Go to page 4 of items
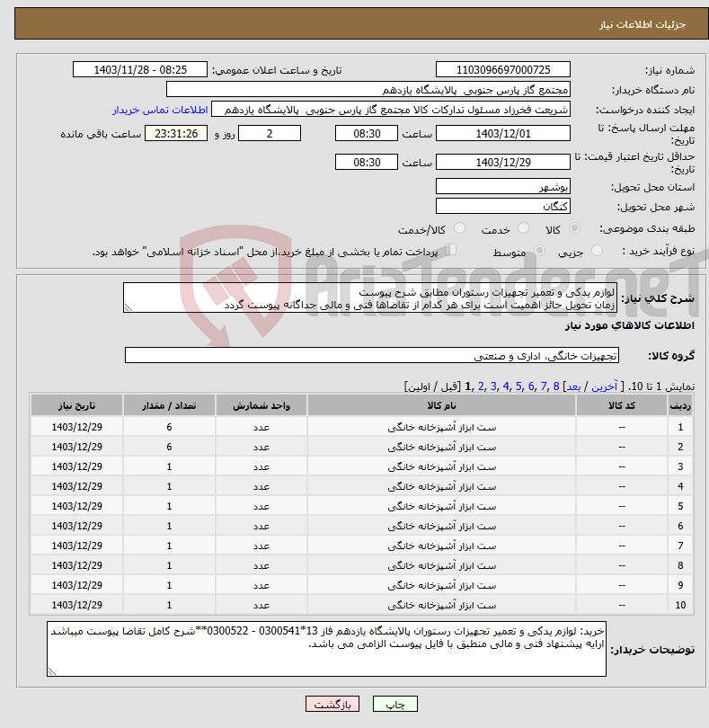This screenshot has height=728, width=709. click(x=506, y=386)
